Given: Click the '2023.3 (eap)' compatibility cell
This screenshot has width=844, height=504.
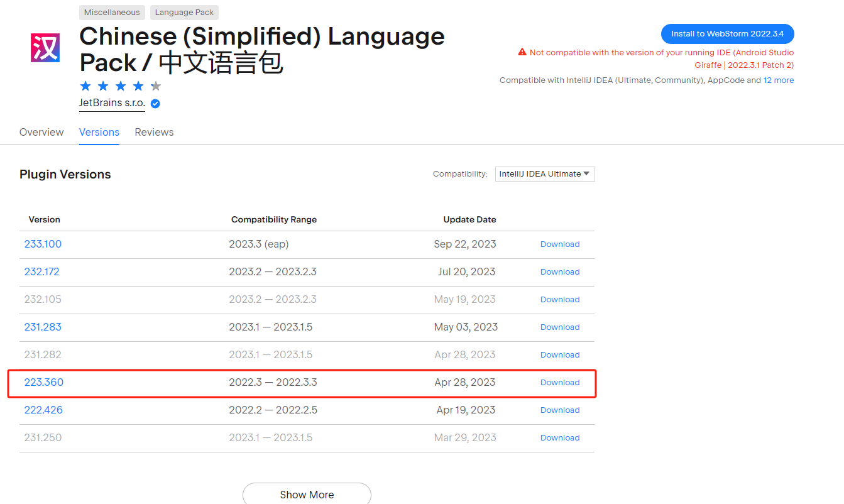Looking at the screenshot, I should tap(259, 244).
